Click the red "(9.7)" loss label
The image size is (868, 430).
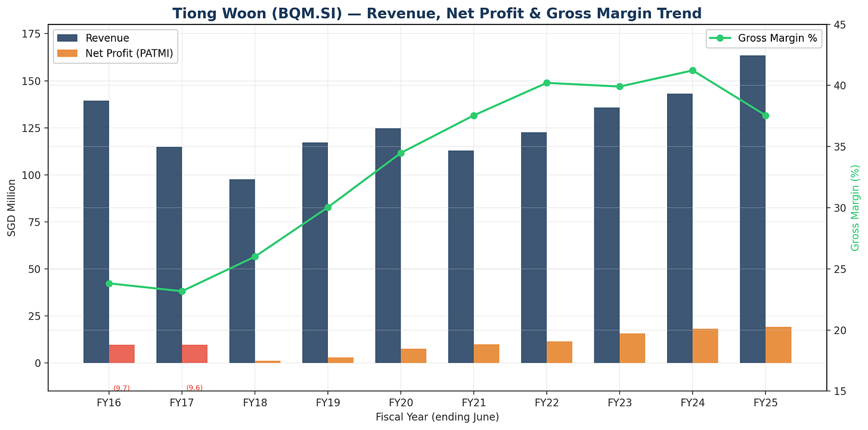[122, 388]
